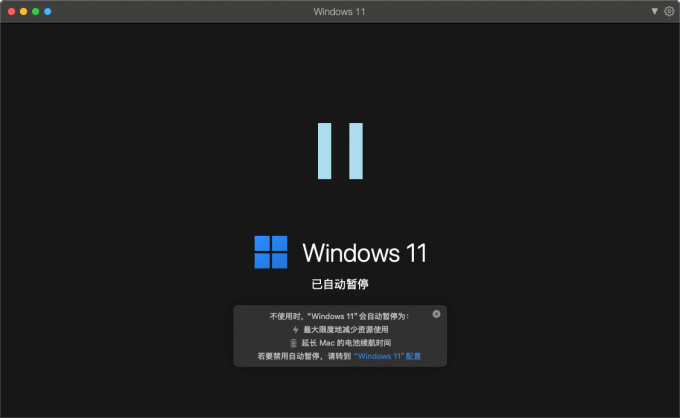Screen dimensions: 680x418
Task: Click the 最大限度地减少资源使用 text
Action: (x=346, y=330)
